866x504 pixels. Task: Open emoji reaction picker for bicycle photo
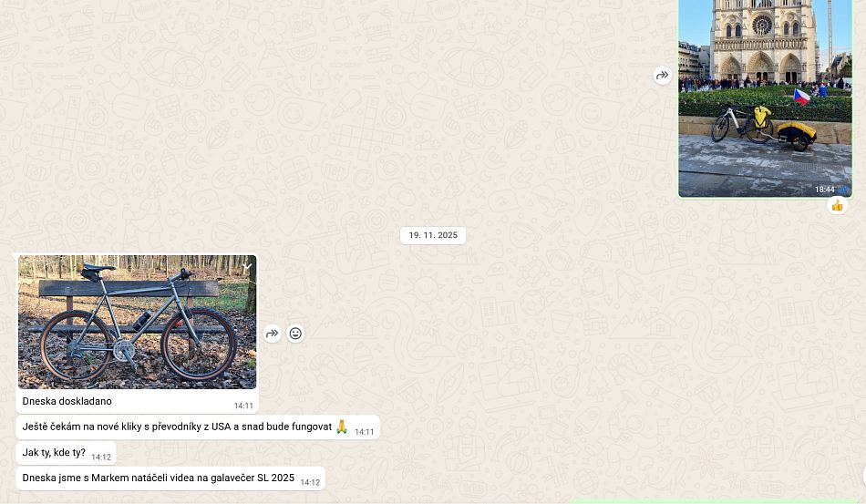295,334
